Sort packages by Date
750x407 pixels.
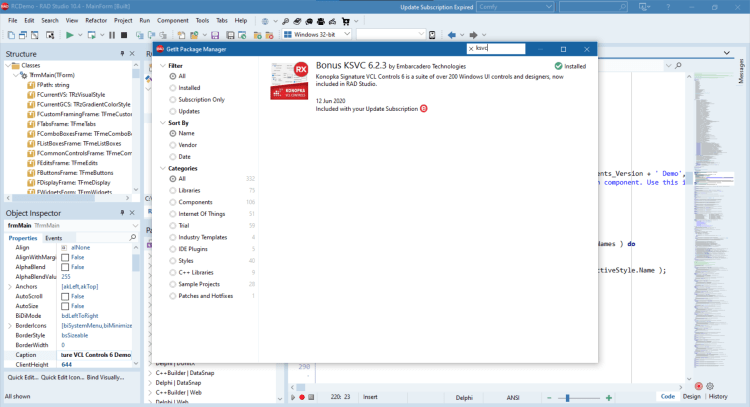173,157
